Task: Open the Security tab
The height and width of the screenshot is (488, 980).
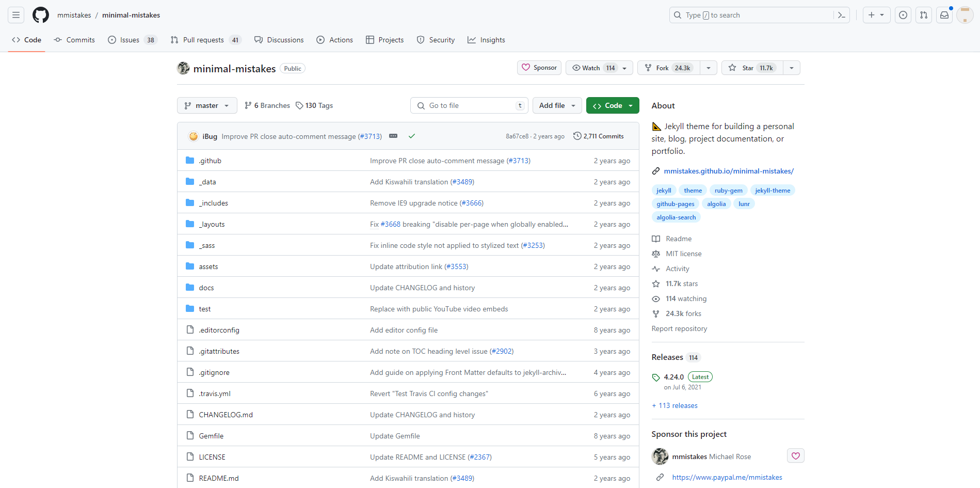Action: click(x=436, y=40)
